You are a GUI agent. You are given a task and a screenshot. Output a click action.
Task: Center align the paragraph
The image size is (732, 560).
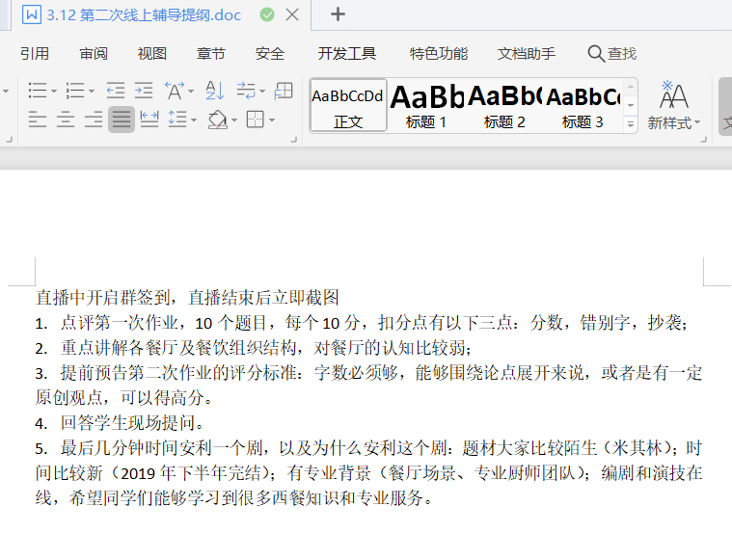coord(66,120)
